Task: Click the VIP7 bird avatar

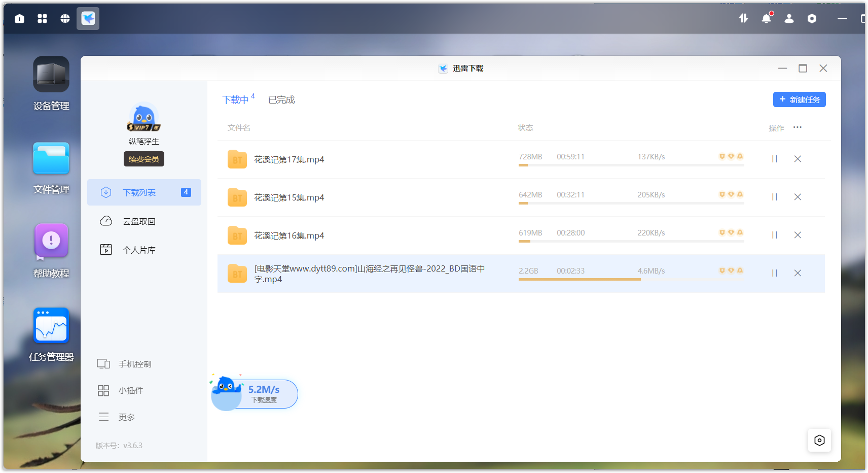Action: pyautogui.click(x=143, y=118)
